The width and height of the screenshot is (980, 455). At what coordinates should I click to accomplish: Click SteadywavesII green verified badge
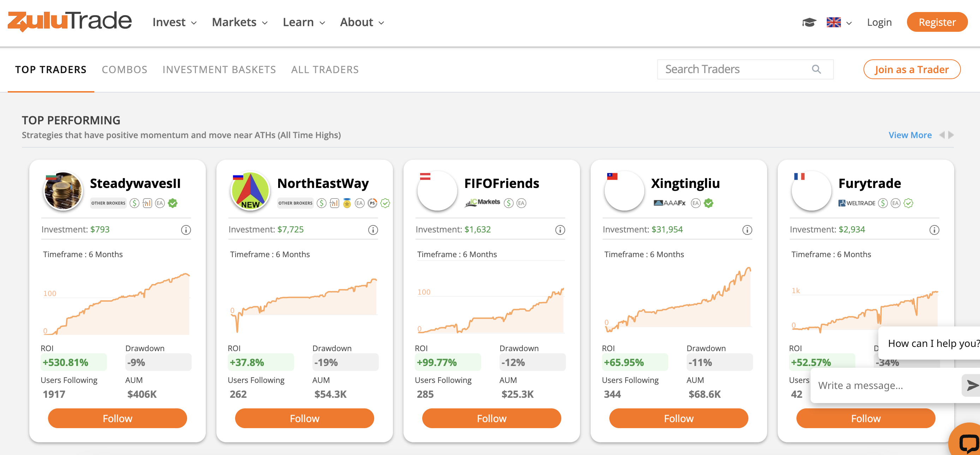(173, 203)
